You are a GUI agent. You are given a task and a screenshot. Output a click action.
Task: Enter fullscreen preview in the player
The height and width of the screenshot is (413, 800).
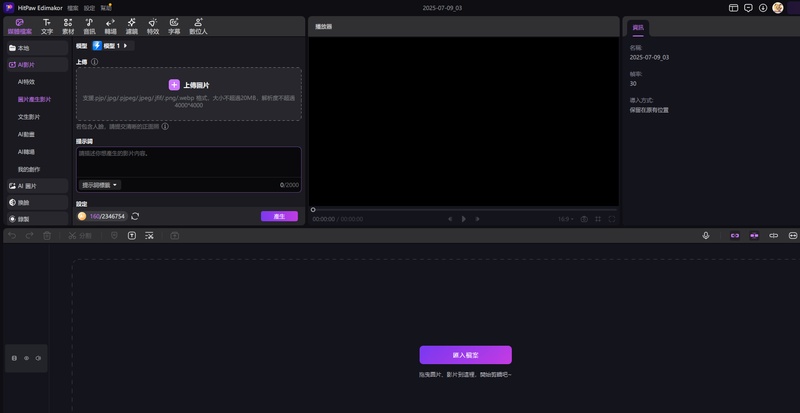click(612, 218)
